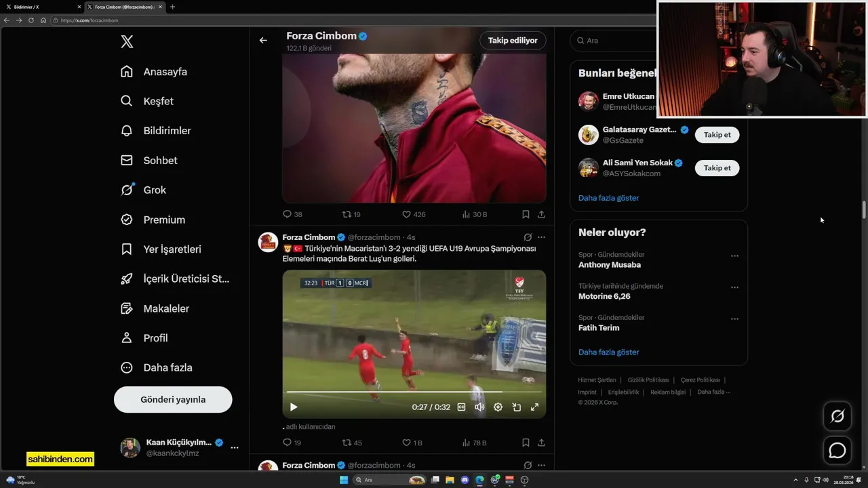Bookmark the Berat Luş video post
The width and height of the screenshot is (868, 488).
point(526,443)
